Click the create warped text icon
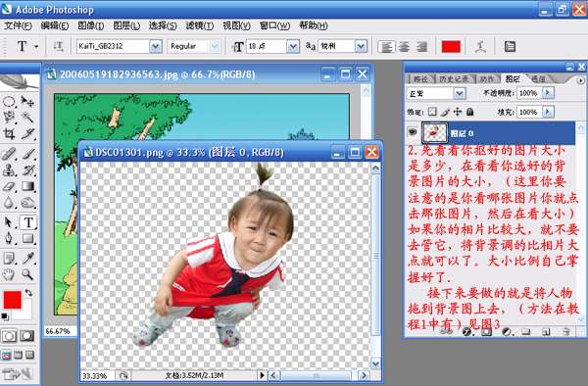The image size is (588, 386). [480, 46]
